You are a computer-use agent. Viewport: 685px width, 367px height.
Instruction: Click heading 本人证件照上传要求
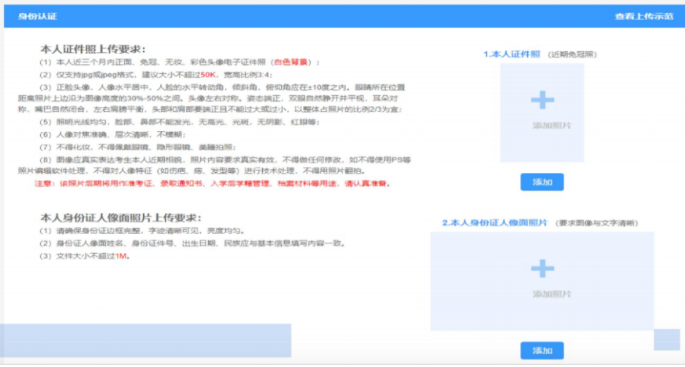93,49
